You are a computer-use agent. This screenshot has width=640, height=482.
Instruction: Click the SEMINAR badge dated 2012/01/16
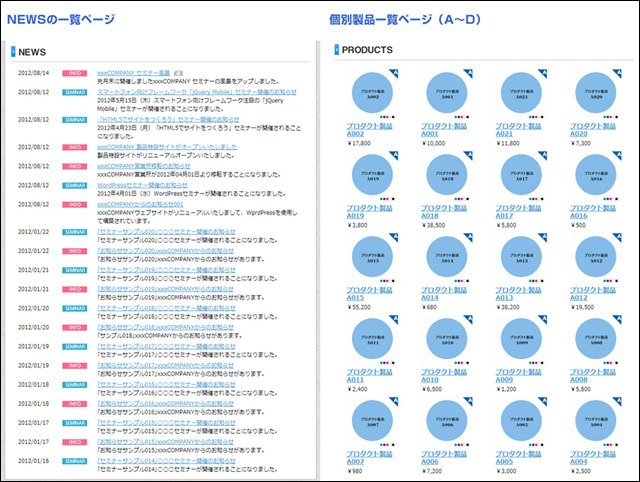[76, 461]
